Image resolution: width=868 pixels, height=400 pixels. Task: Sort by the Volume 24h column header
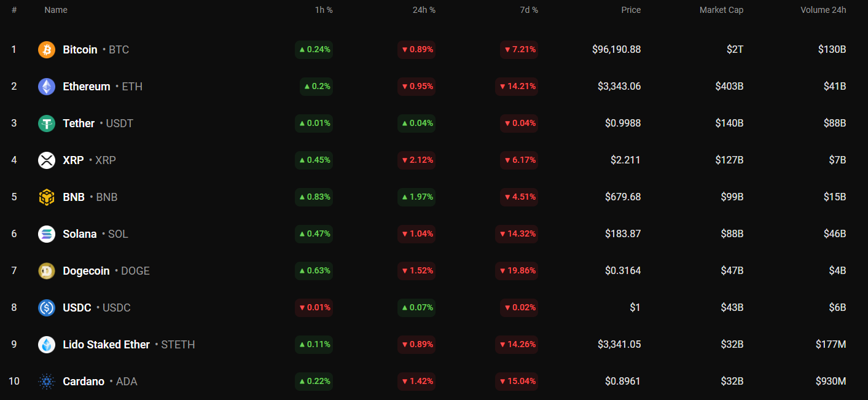click(x=823, y=10)
